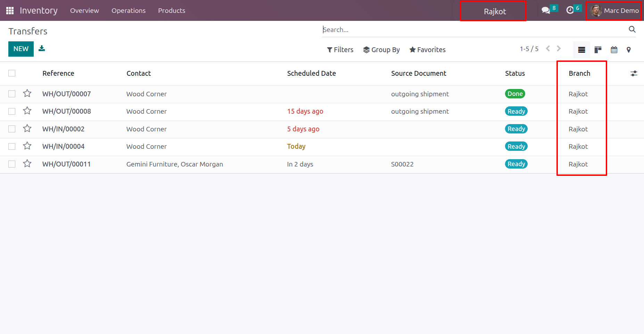Star the WH/IN/00004 transfer
The image size is (644, 334).
[x=27, y=146]
